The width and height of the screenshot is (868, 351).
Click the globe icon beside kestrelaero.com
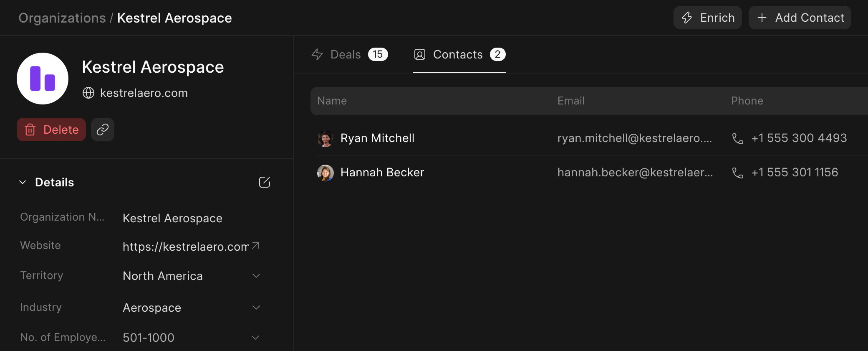click(x=88, y=93)
